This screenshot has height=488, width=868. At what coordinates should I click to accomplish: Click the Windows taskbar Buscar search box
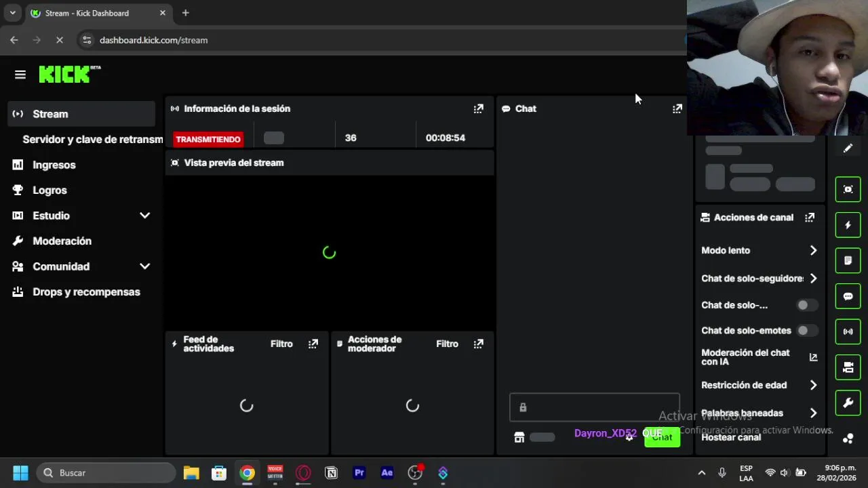106,473
